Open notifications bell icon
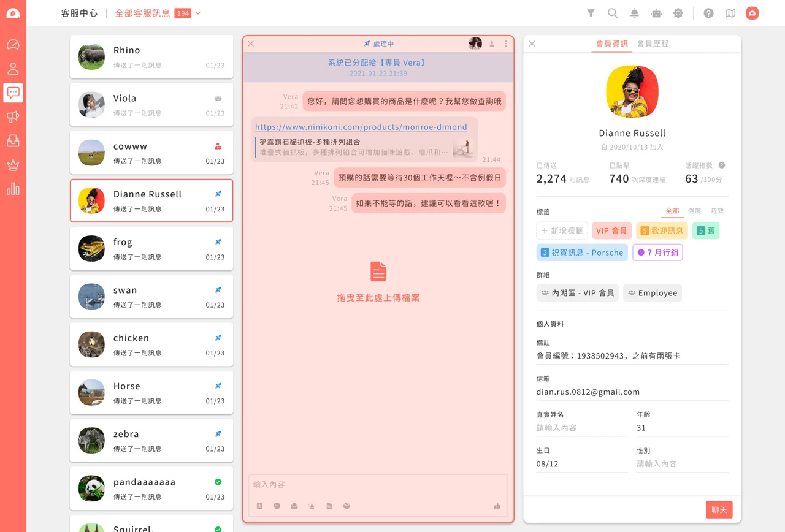 click(x=635, y=13)
